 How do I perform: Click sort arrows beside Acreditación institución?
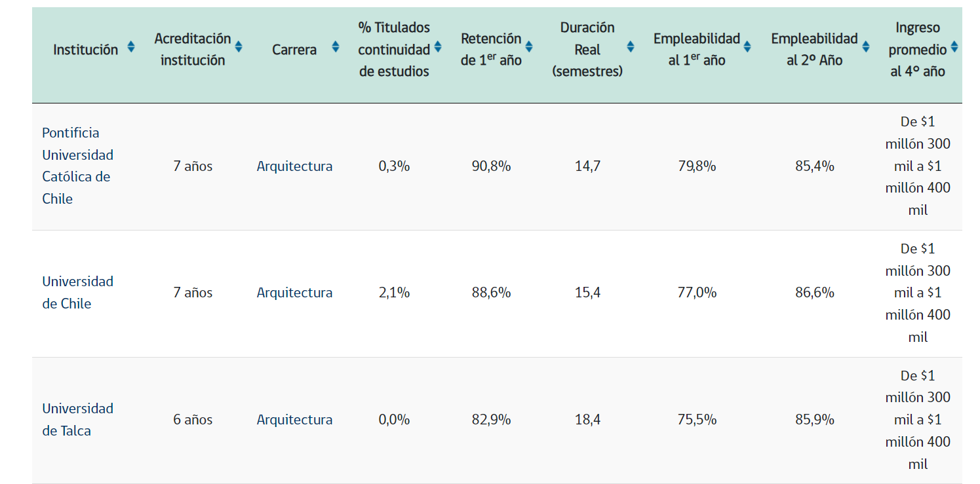coord(239,47)
